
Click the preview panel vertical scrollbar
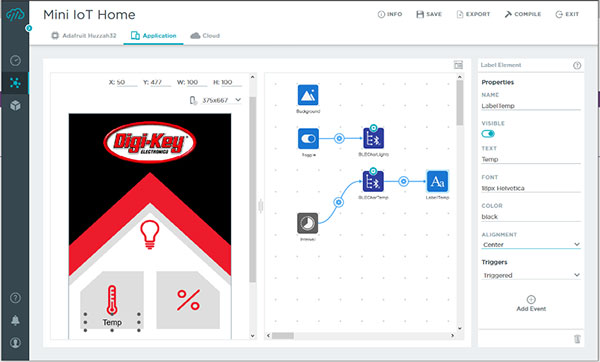point(253,189)
